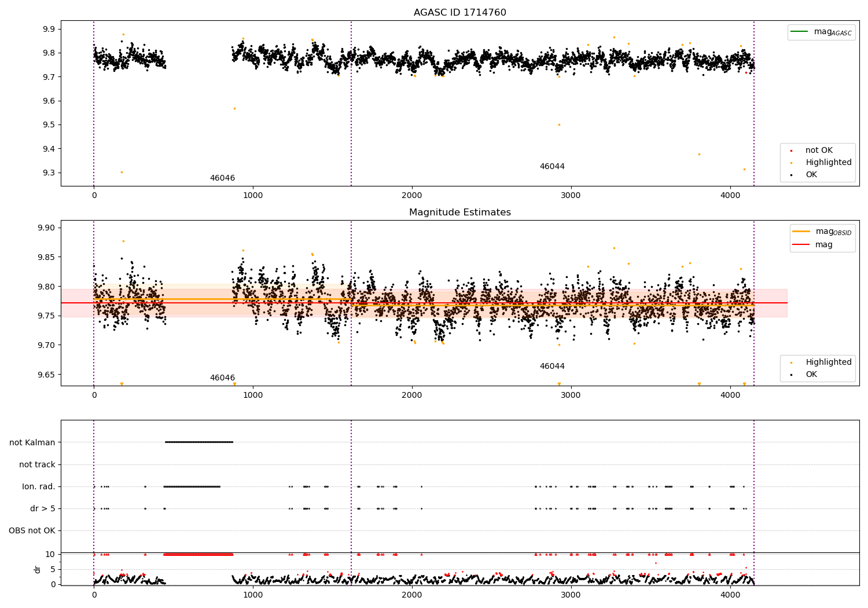Click the "9.70" tick on middle plot y-axis
Viewport: 868px width, 608px height.
coord(47,345)
